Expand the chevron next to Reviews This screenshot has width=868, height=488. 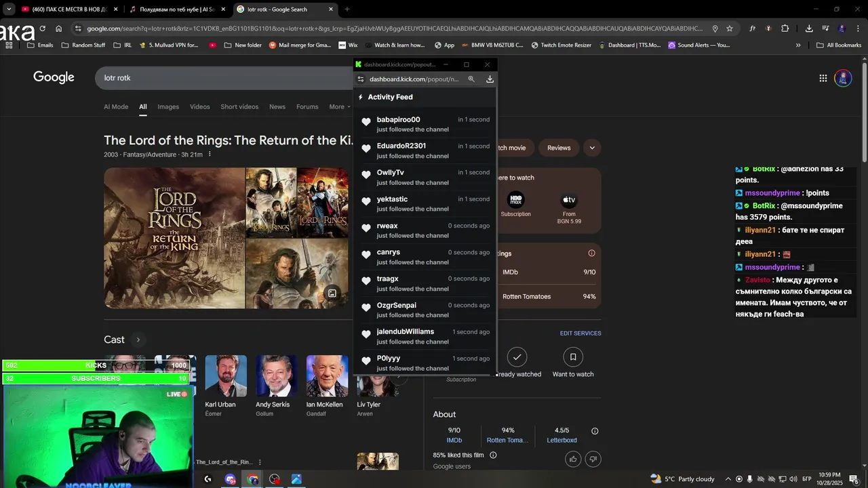click(x=592, y=148)
